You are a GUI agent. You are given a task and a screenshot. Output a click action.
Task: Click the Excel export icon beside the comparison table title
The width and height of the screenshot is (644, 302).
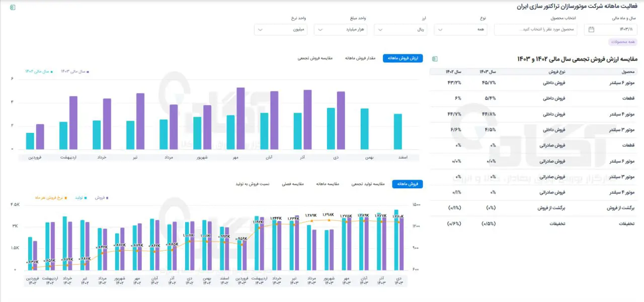point(435,59)
